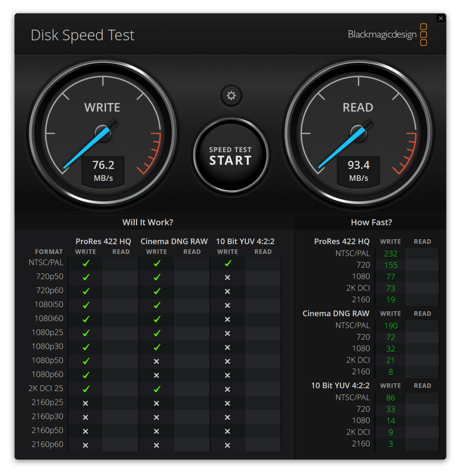Click NTSC/PAL ProRes 422 HQ write checkmark

86,263
